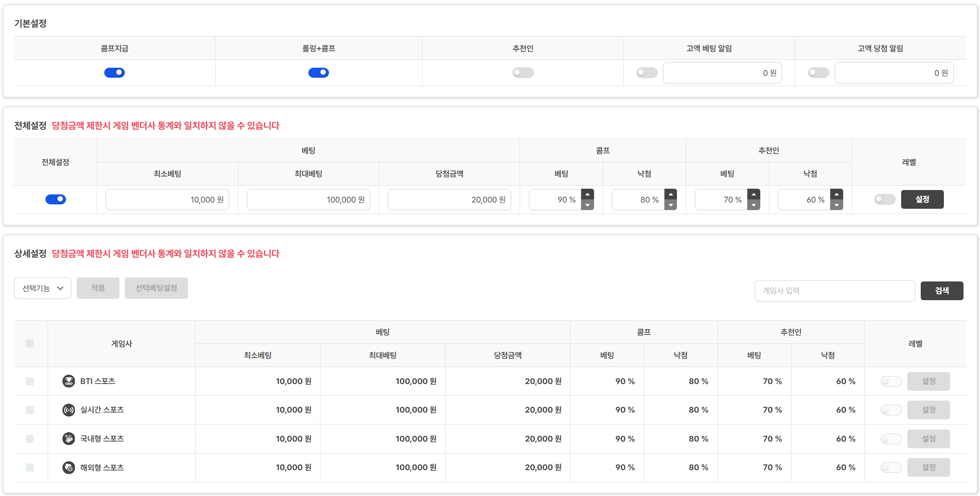Enable the 추천인 switch in 기본설정

[x=523, y=73]
